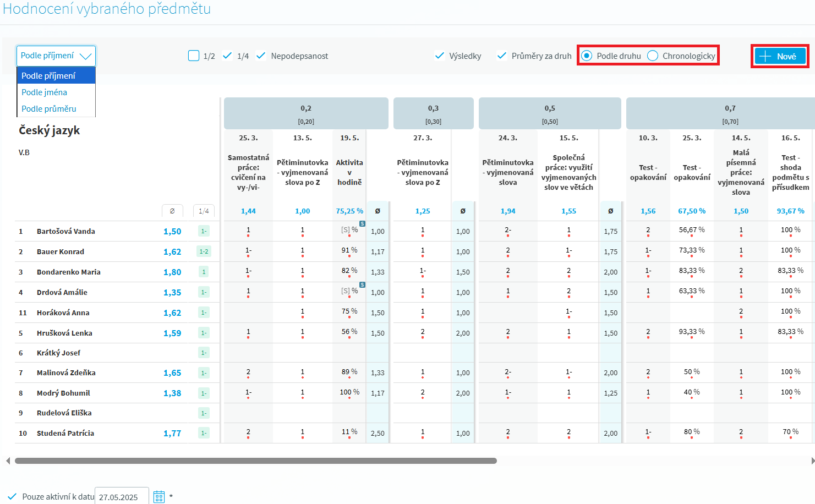This screenshot has height=504, width=815.
Task: Open Malá písemná práce column header
Action: click(x=741, y=172)
